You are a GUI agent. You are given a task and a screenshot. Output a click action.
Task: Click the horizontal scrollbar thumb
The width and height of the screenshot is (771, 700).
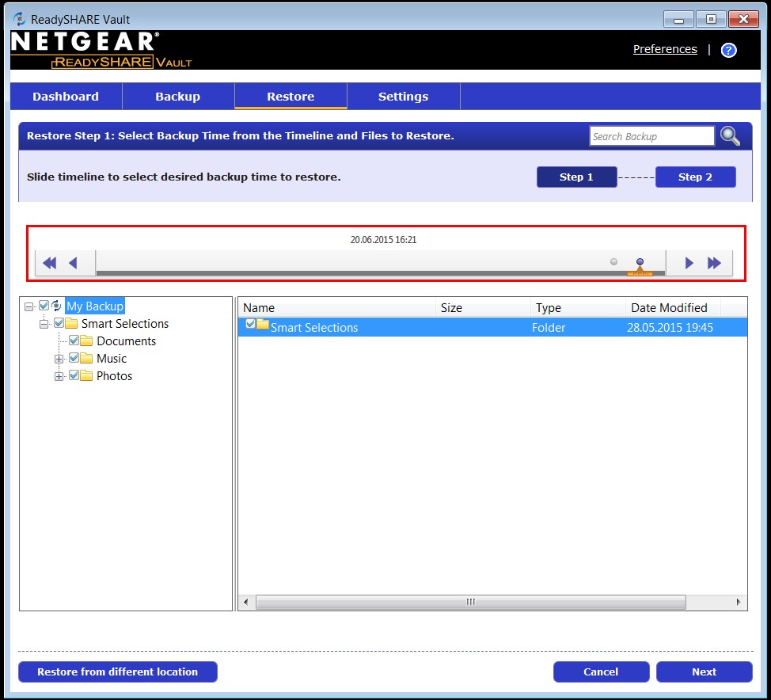coord(470,602)
